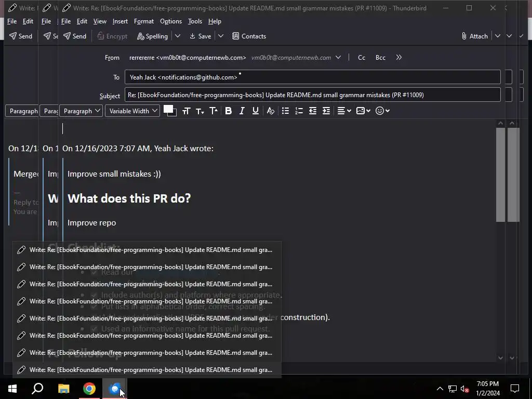The width and height of the screenshot is (532, 399).
Task: Click the Thunderbird taskbar icon
Action: (115, 388)
